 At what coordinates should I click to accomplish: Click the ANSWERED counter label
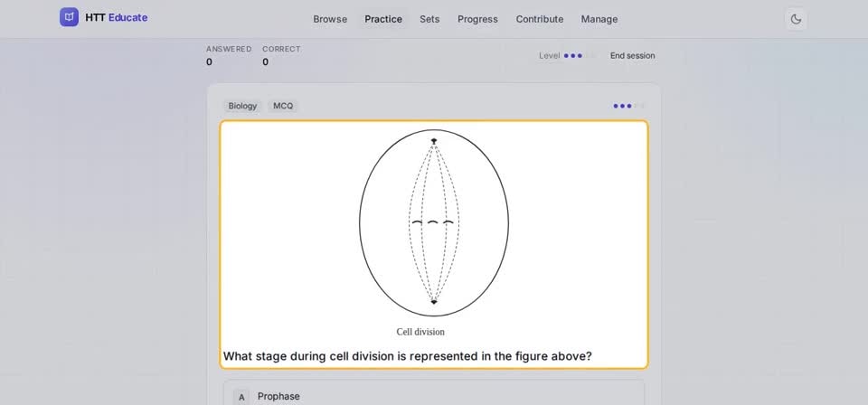coord(229,49)
